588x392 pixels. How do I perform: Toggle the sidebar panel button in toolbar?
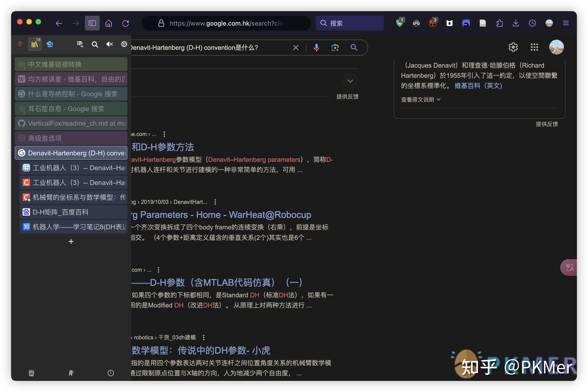coord(92,23)
